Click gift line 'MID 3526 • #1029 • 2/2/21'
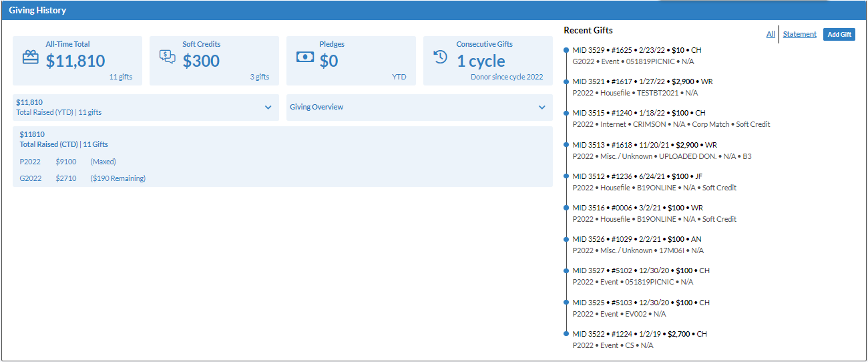 (637, 239)
